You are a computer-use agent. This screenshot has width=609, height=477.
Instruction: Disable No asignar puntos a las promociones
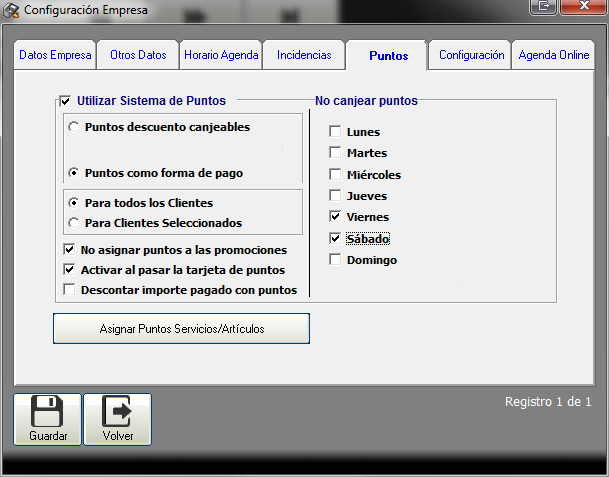click(70, 250)
